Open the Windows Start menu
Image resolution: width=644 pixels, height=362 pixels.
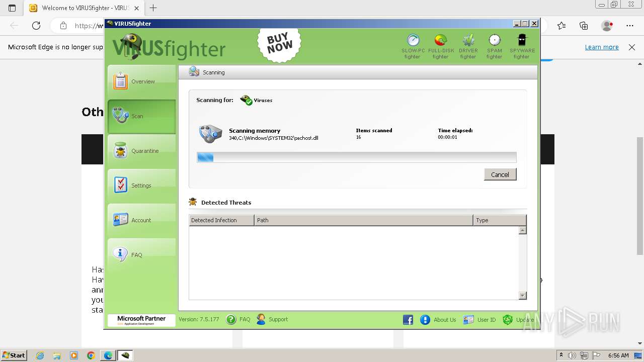14,355
